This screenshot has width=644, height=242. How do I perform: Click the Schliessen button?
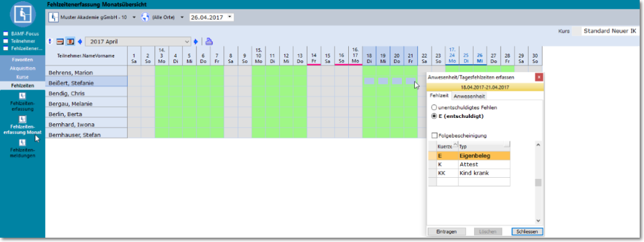[x=527, y=232]
